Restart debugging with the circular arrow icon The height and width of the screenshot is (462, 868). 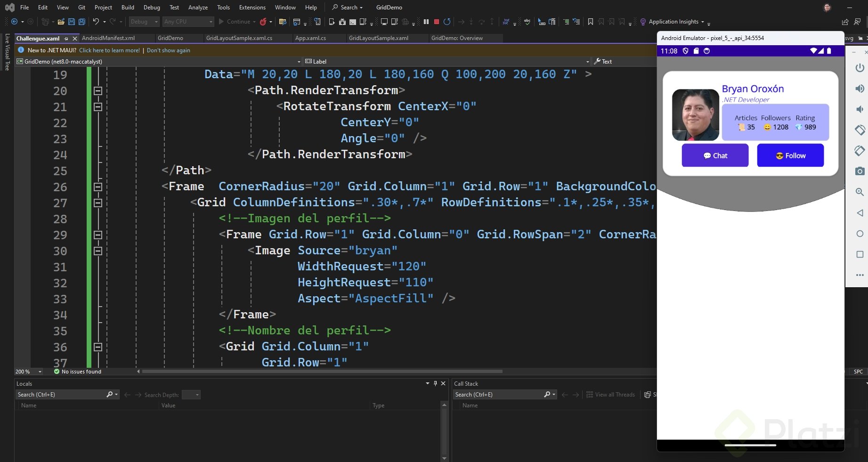coord(447,22)
